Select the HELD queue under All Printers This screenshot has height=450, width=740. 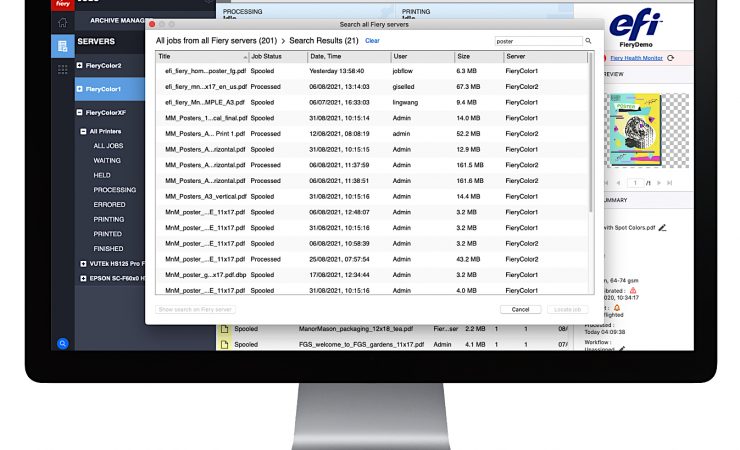pos(103,175)
